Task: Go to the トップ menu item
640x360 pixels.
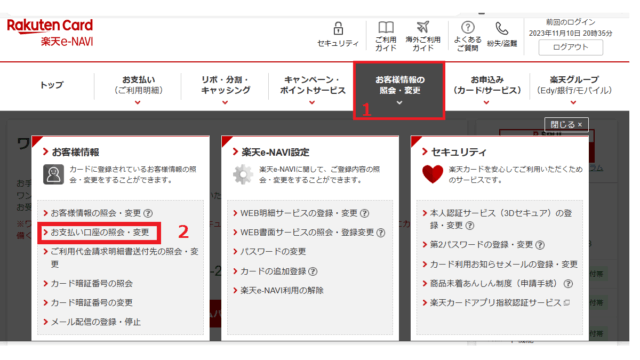Action: [52, 85]
